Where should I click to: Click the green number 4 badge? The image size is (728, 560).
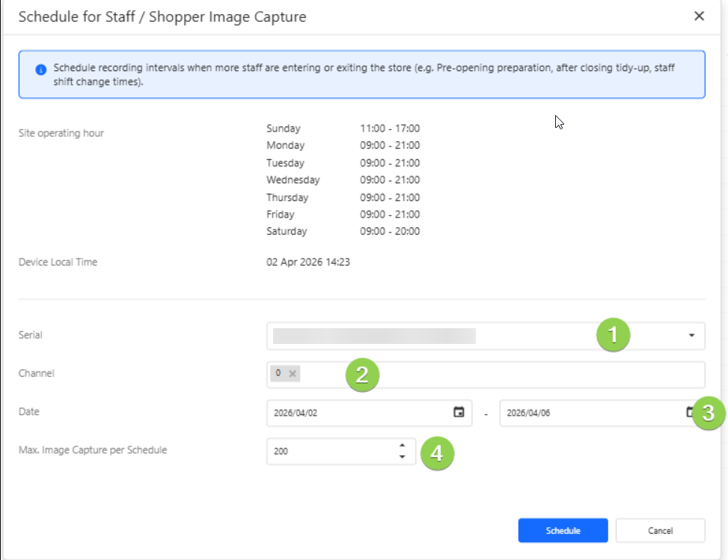point(437,453)
